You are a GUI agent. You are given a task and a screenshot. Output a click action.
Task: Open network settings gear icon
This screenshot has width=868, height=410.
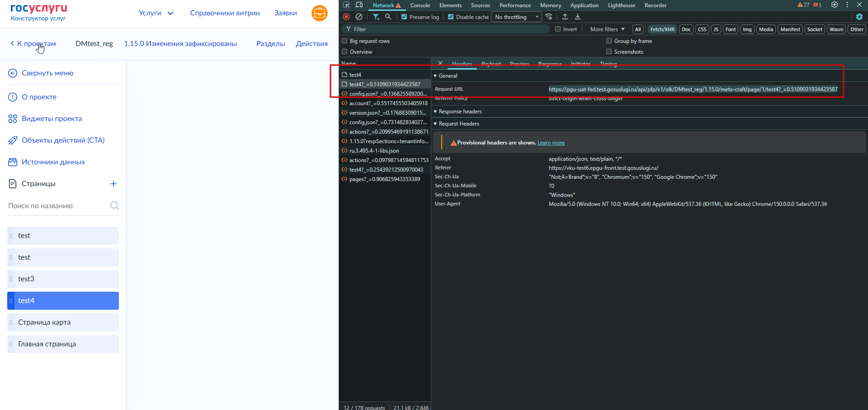pos(859,17)
